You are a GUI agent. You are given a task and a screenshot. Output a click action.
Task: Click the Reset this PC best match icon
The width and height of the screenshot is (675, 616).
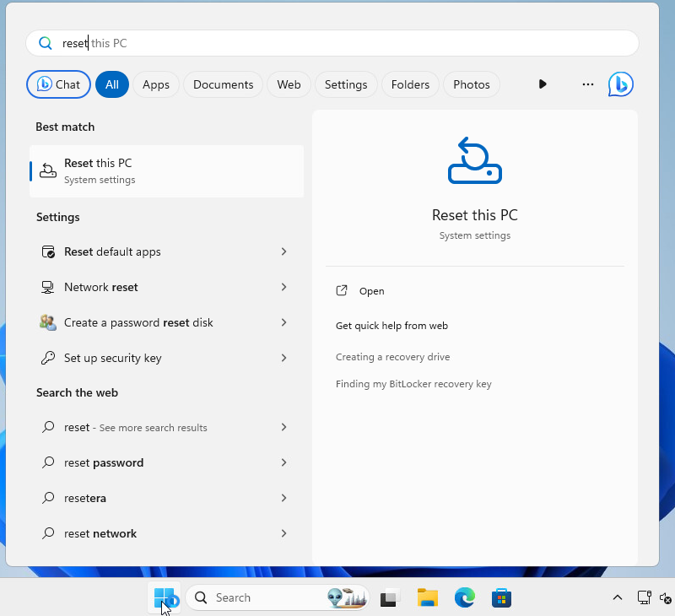(x=48, y=170)
